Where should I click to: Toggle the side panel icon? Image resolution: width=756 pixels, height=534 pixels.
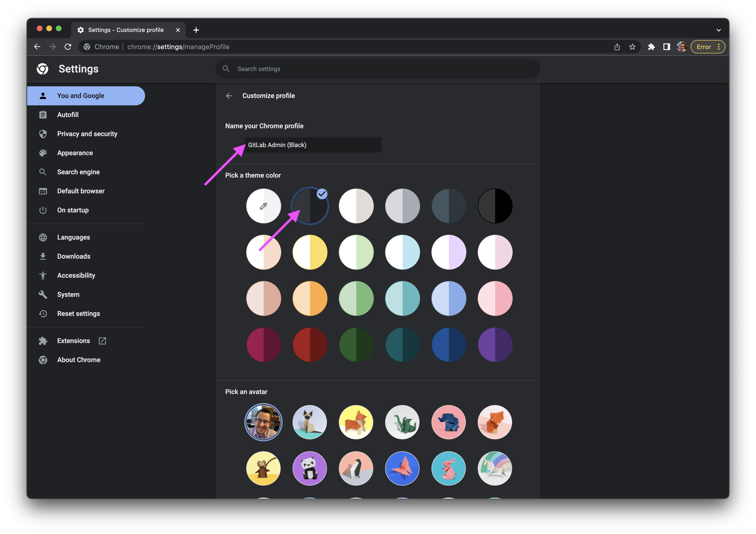point(667,47)
